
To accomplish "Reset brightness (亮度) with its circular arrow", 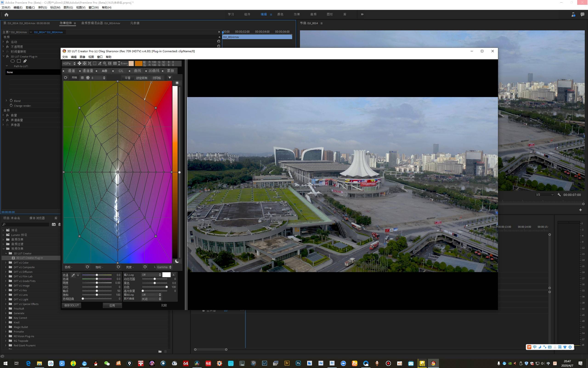I will coord(145,267).
